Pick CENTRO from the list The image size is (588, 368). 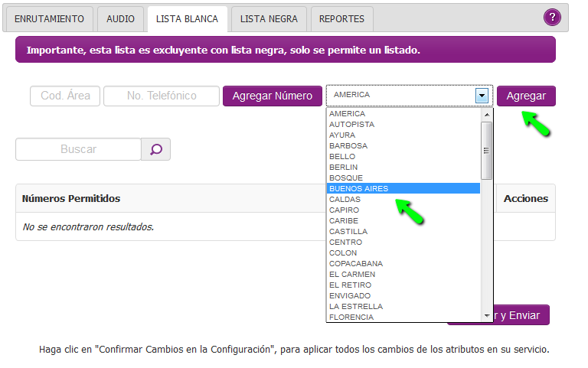click(403, 242)
